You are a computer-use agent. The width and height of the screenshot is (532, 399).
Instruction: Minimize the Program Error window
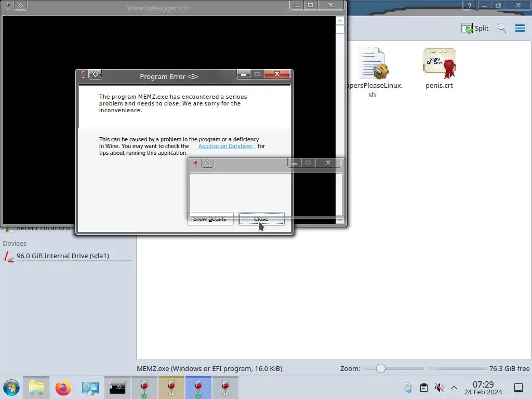pyautogui.click(x=243, y=74)
